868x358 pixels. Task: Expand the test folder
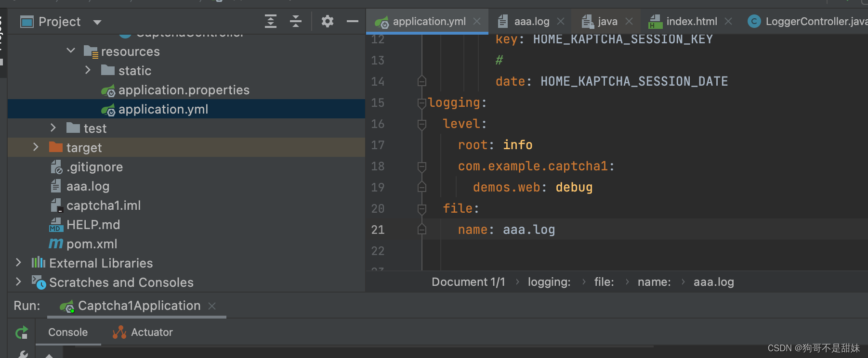(53, 128)
